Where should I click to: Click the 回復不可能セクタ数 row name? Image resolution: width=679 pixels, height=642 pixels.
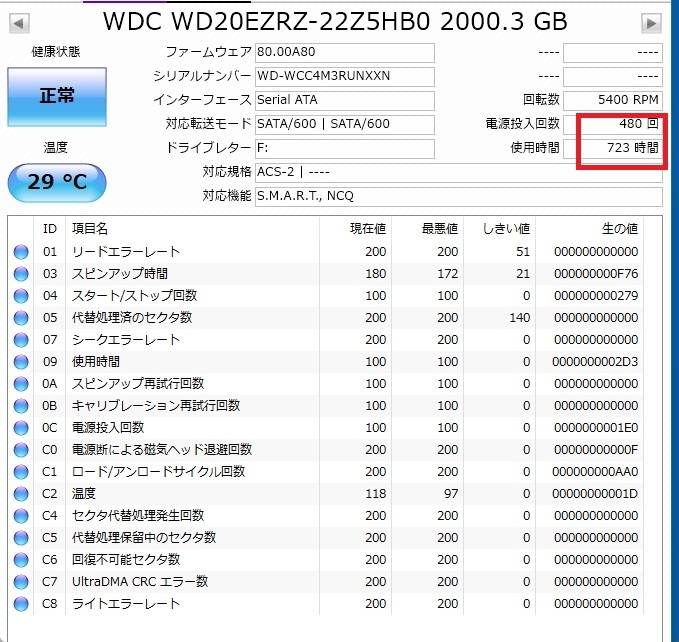tap(126, 560)
